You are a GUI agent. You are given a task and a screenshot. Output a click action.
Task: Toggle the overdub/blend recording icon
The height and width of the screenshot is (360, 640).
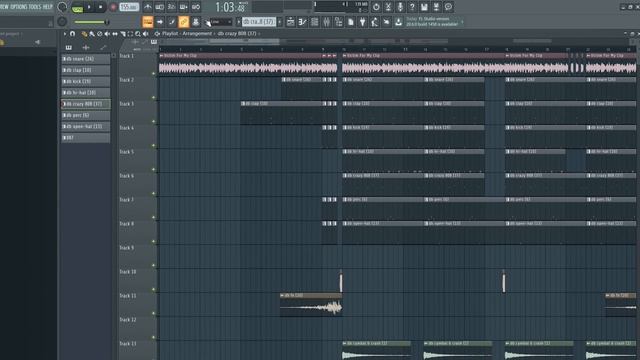(184, 7)
